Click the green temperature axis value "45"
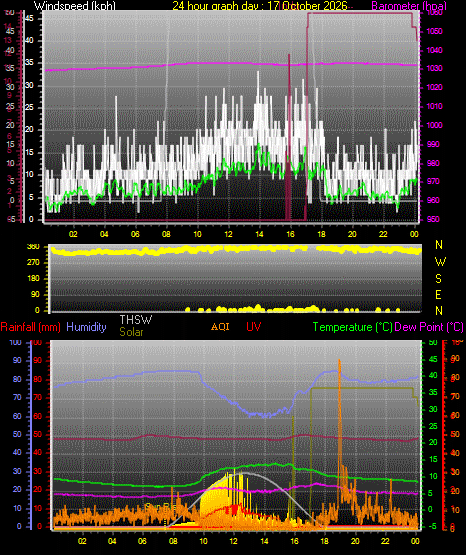Viewport: 466px width, 555px height. pos(433,359)
